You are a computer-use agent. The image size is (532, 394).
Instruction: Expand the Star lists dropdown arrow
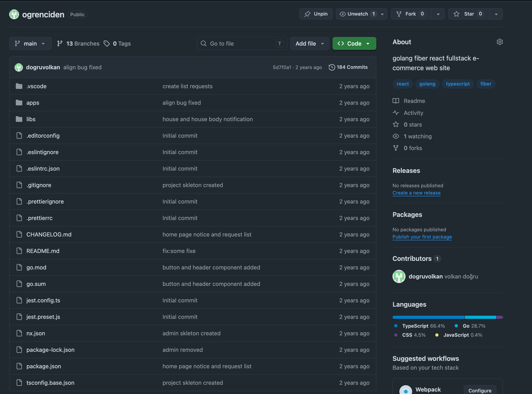[x=496, y=14]
